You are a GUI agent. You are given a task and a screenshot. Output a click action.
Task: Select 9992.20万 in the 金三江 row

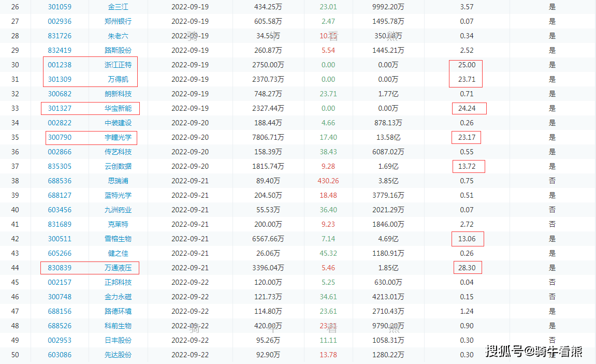(x=388, y=7)
